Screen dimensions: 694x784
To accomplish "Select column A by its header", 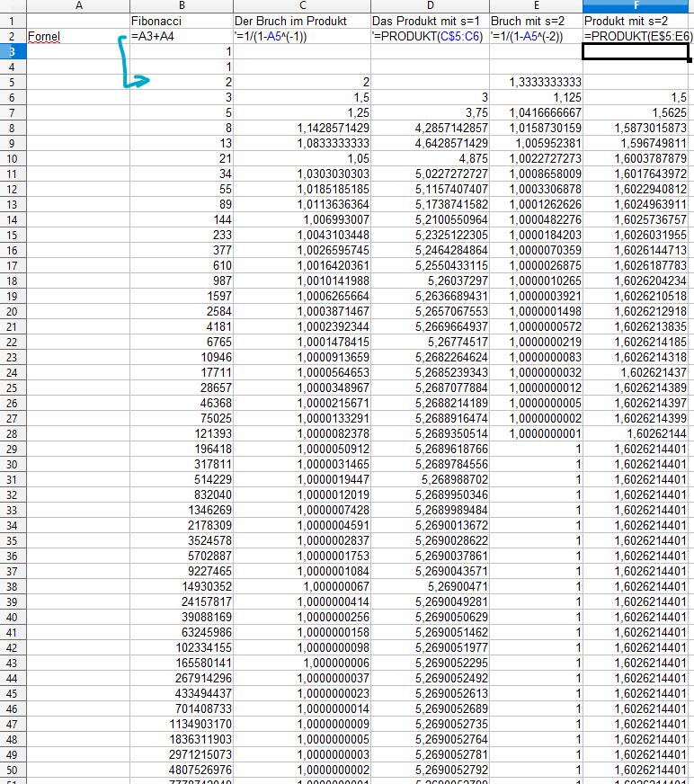I will [x=78, y=5].
